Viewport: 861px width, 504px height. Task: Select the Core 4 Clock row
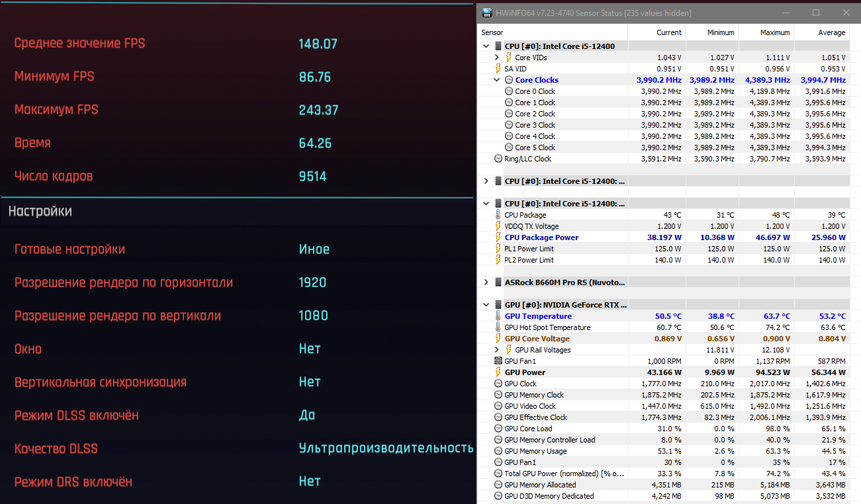(x=664, y=136)
